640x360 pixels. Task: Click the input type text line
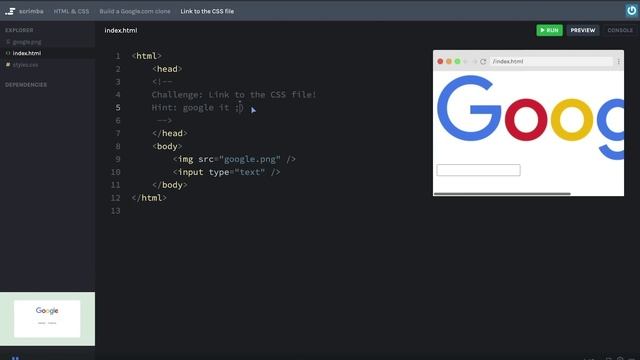(226, 172)
